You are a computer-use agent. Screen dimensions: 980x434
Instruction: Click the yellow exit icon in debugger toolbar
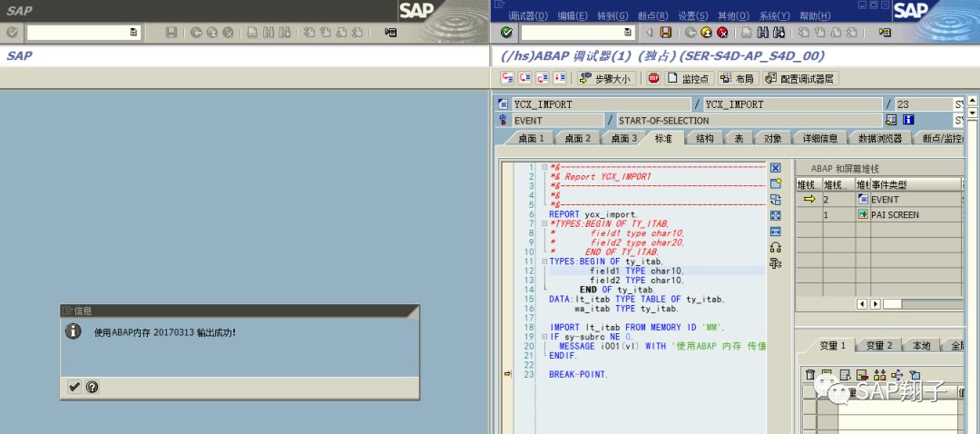(x=706, y=33)
